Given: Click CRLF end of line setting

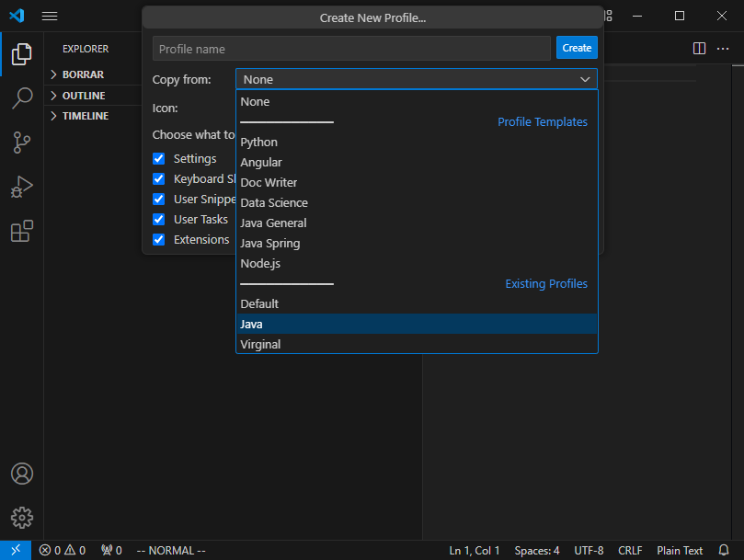Looking at the screenshot, I should tap(630, 551).
